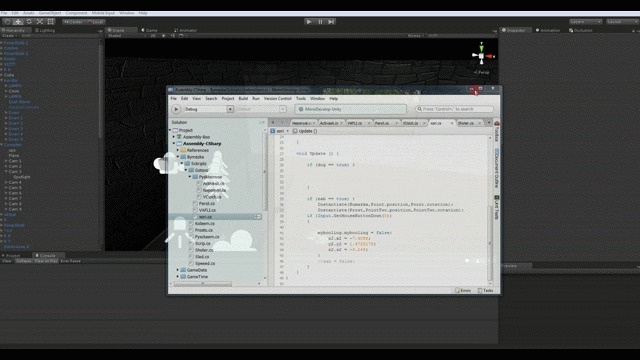Expand the GameData folder

pos(178,270)
